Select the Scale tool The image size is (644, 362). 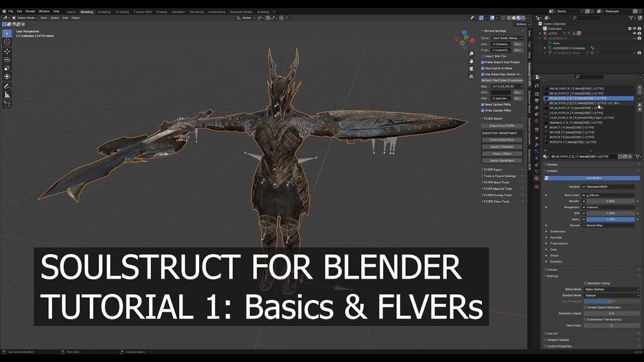[x=7, y=68]
